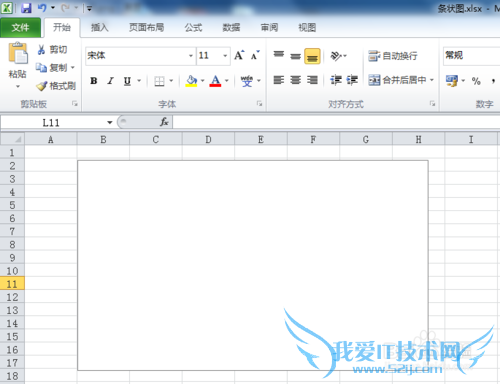
Task: Expand the font color dropdown arrow
Action: (x=227, y=81)
